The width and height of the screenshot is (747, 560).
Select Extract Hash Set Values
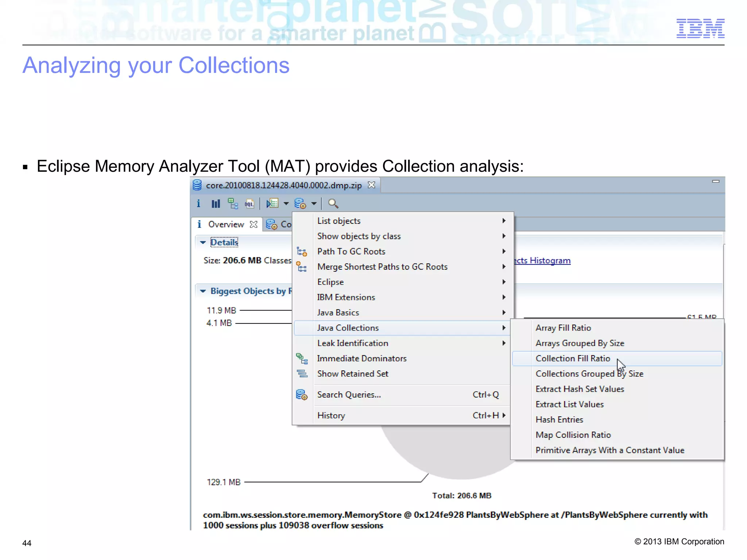click(617, 389)
